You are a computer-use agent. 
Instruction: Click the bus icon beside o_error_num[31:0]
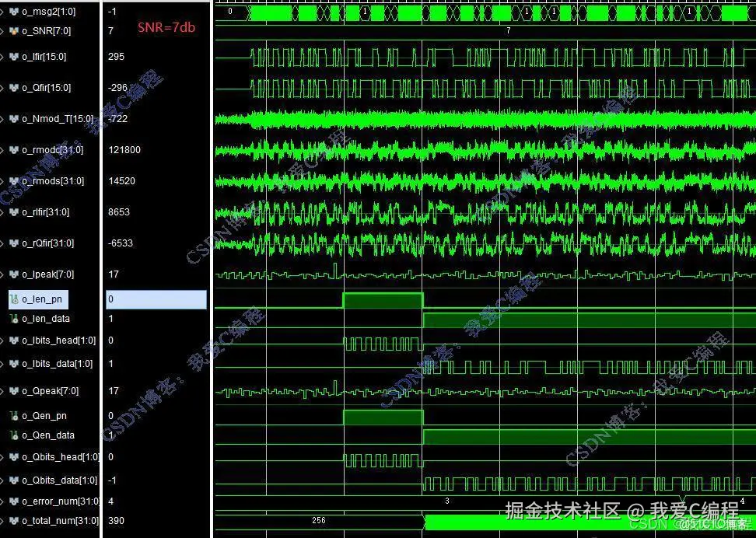point(14,501)
